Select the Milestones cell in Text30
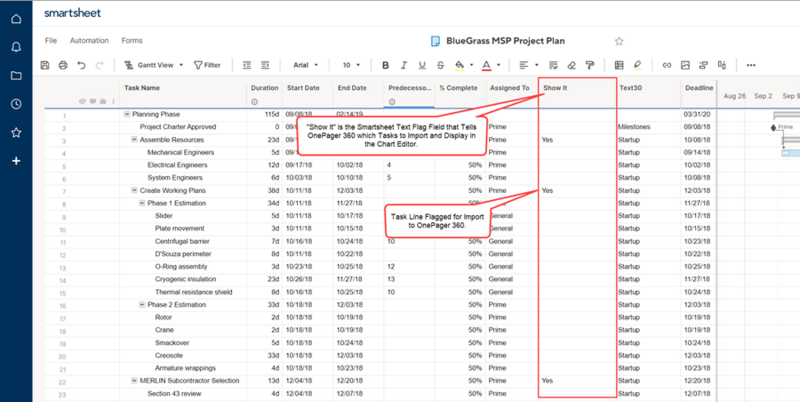 648,127
